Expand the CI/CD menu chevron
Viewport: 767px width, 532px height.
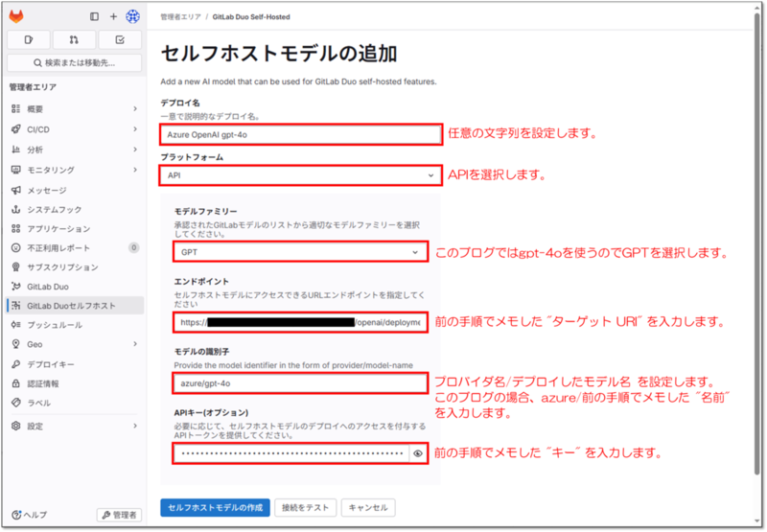pyautogui.click(x=135, y=129)
